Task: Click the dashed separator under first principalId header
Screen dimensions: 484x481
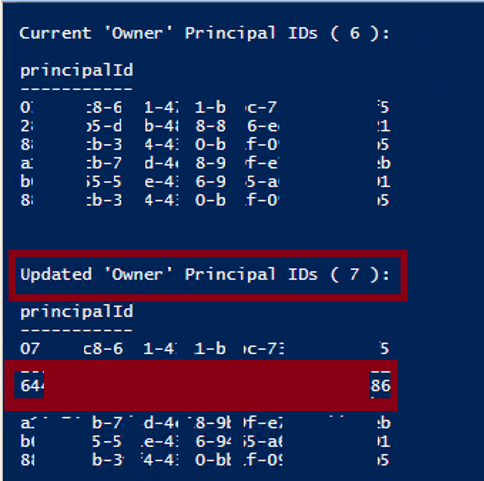Action: click(76, 89)
